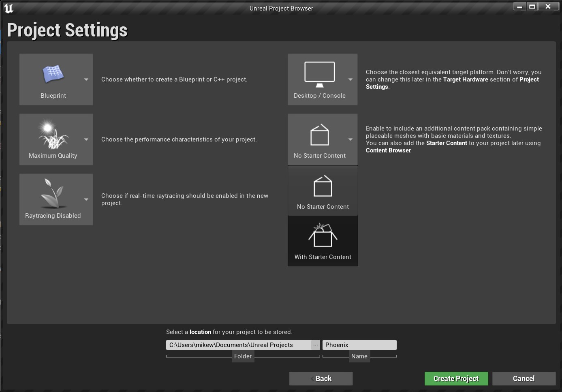The height and width of the screenshot is (392, 562).
Task: Click the Phoenix project name field
Action: click(x=359, y=345)
